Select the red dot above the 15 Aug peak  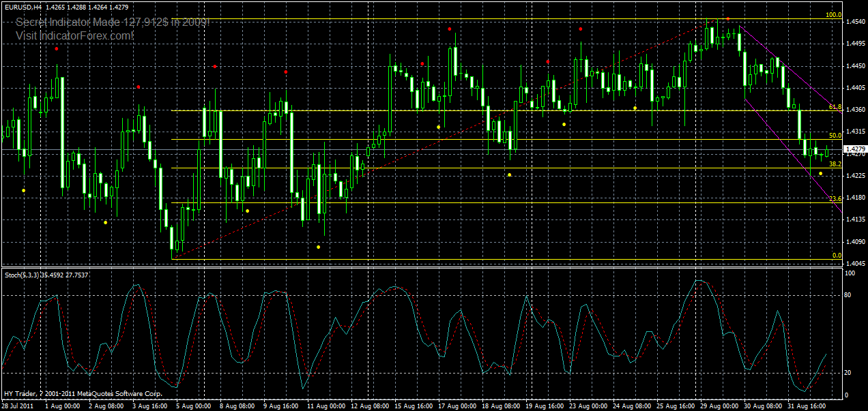pyautogui.click(x=448, y=29)
